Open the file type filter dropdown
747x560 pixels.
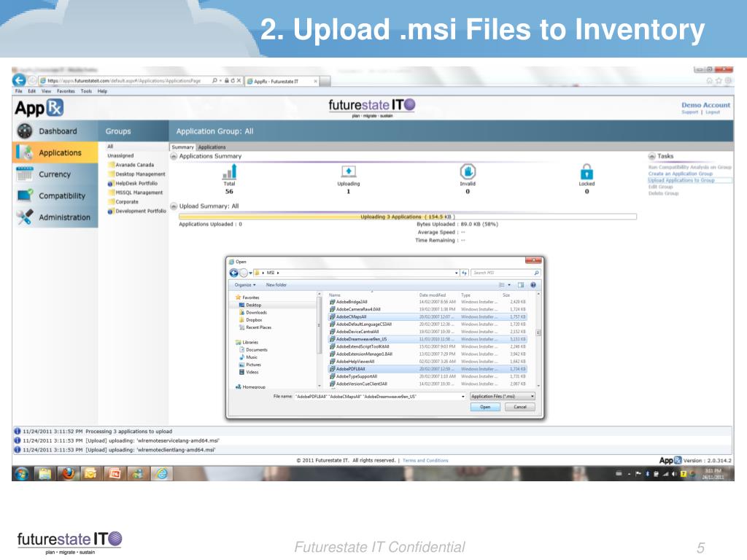coord(502,396)
